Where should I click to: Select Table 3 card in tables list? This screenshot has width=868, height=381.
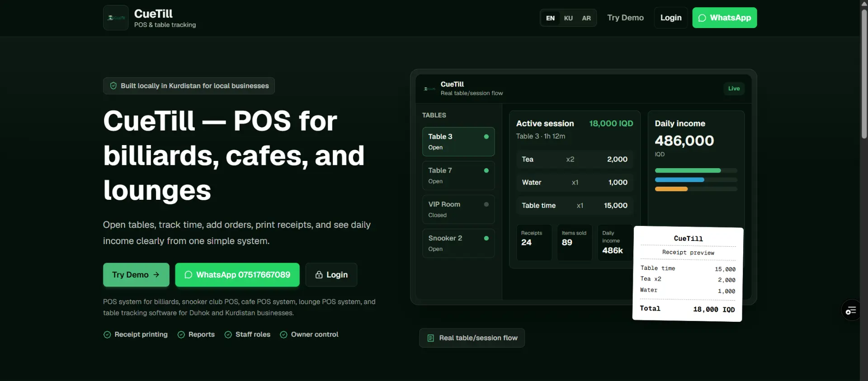(458, 142)
